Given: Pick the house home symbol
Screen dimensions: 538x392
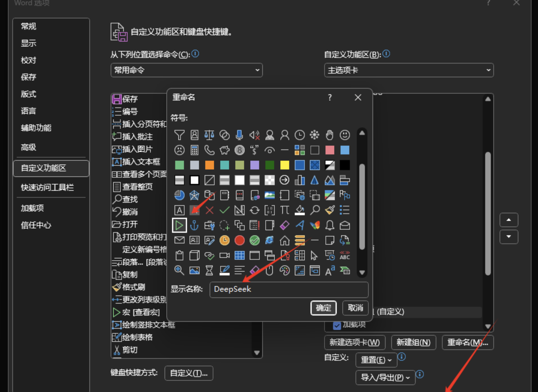Looking at the screenshot, I should 284,240.
